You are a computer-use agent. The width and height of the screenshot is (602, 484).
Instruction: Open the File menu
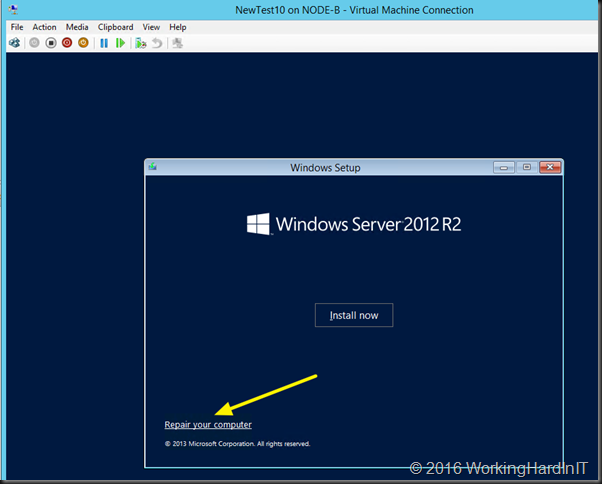[x=17, y=27]
